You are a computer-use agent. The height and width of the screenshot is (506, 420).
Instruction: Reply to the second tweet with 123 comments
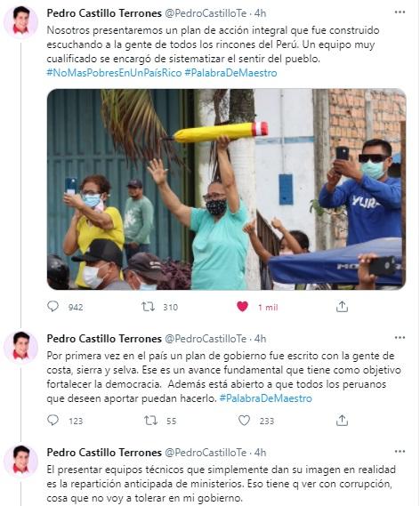tap(52, 420)
